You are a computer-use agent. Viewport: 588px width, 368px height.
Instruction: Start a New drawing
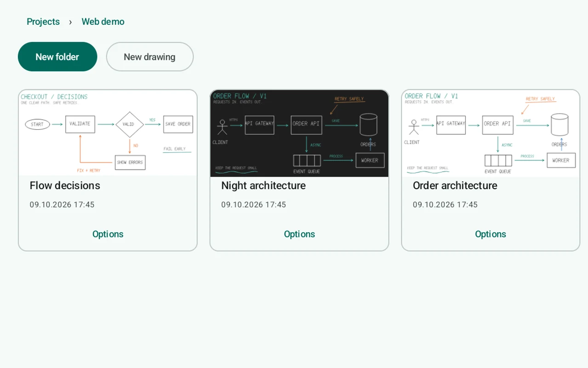point(150,57)
